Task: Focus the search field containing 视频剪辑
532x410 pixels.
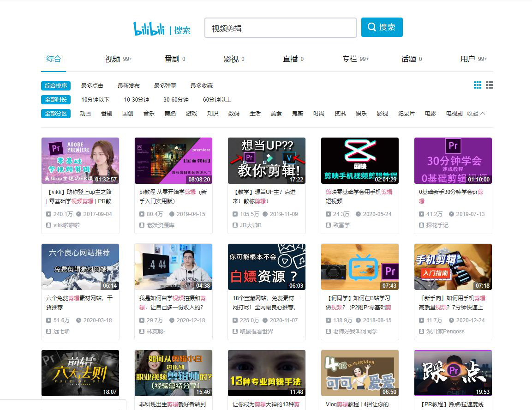Action: (280, 28)
